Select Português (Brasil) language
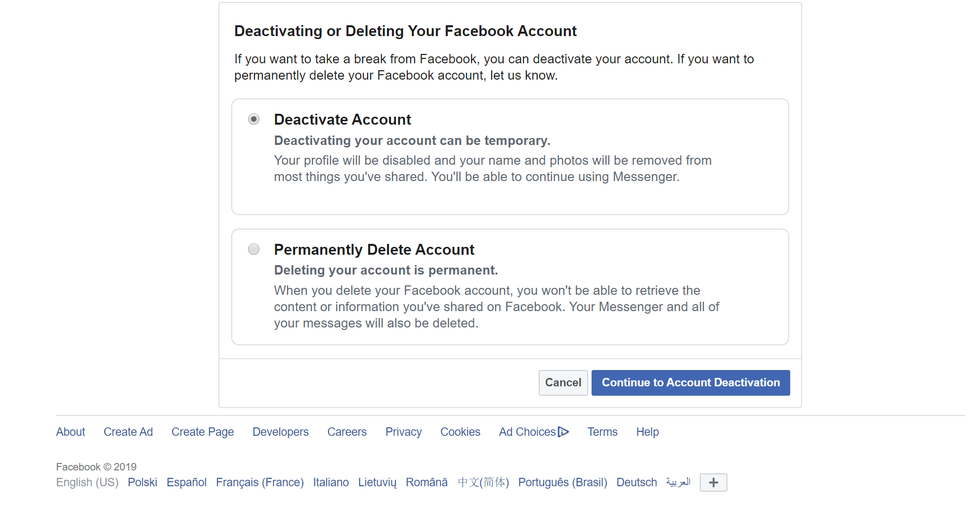Image resolution: width=980 pixels, height=508 pixels. 562,482
